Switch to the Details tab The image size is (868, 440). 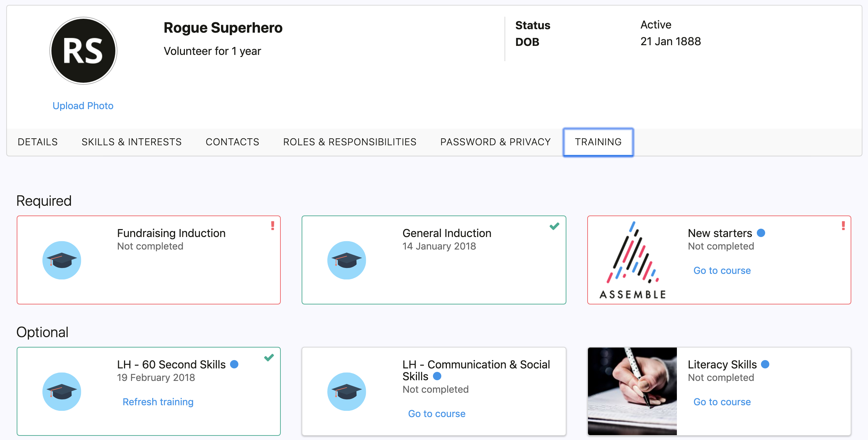[38, 142]
